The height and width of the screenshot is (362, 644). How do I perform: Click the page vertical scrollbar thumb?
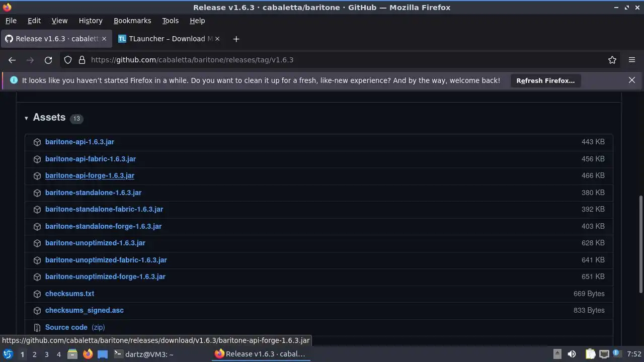(x=640, y=244)
